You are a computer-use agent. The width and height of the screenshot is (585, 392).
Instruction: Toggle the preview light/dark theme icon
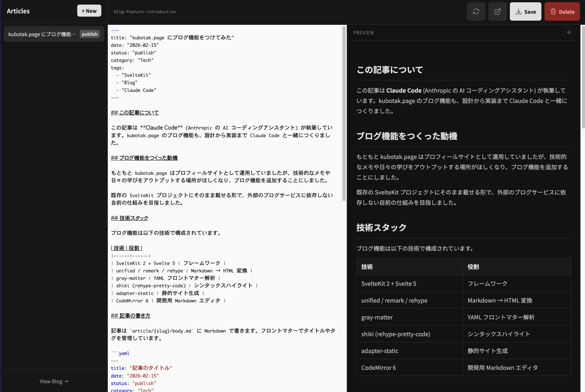(569, 32)
